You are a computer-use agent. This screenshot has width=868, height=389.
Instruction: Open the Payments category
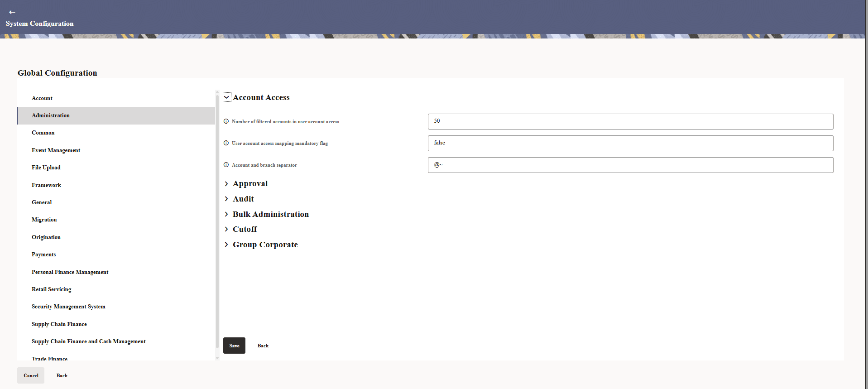(x=116, y=255)
